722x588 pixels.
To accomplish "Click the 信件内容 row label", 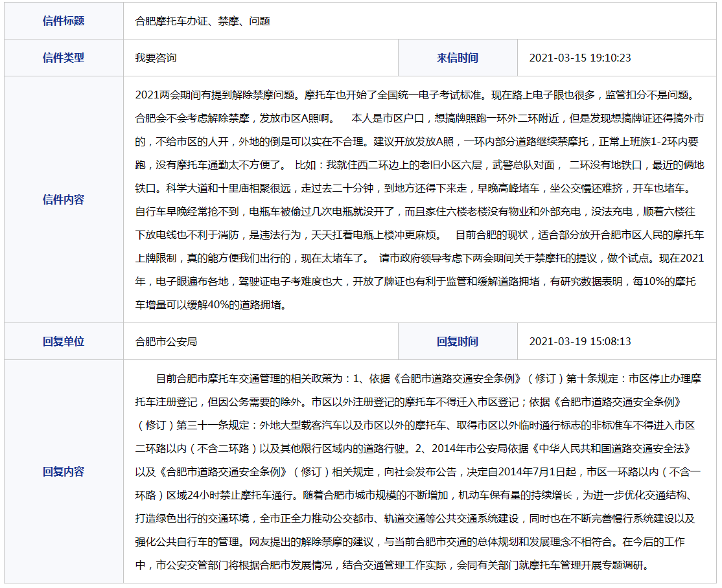I will pos(64,199).
